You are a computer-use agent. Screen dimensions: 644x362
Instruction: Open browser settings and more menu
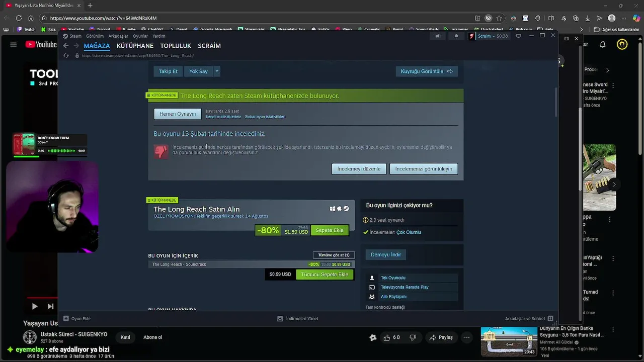pos(624,18)
